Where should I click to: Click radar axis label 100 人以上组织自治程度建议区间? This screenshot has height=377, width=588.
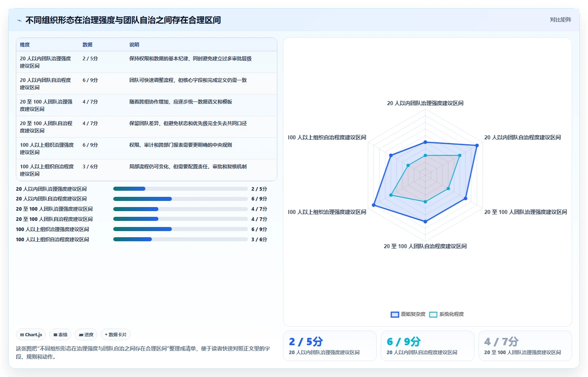(x=327, y=137)
